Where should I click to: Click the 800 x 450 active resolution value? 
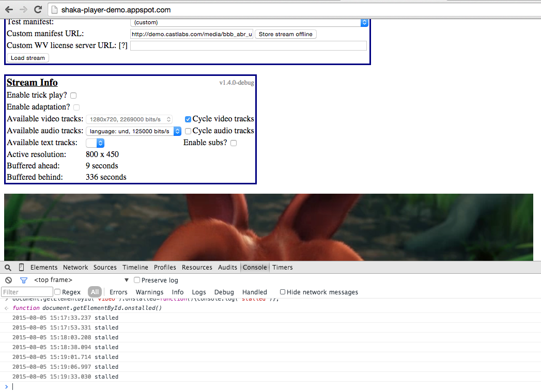102,154
